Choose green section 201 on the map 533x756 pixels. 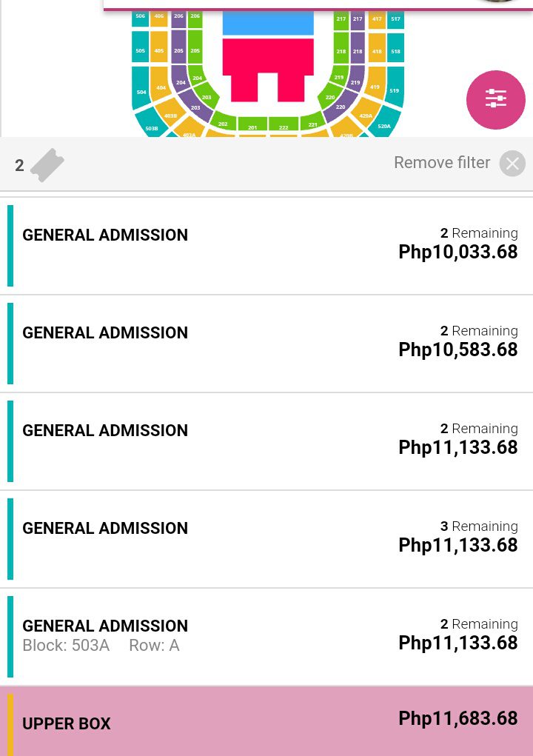pyautogui.click(x=252, y=124)
